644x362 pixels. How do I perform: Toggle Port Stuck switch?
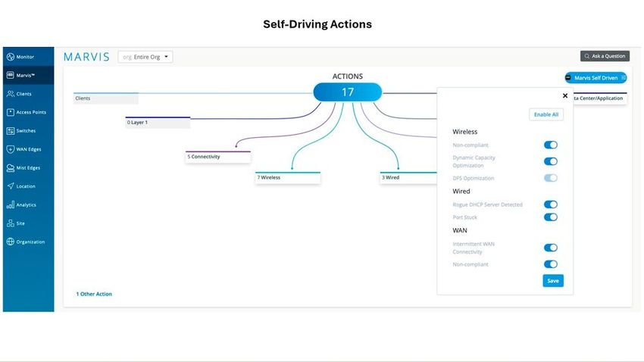pos(551,217)
